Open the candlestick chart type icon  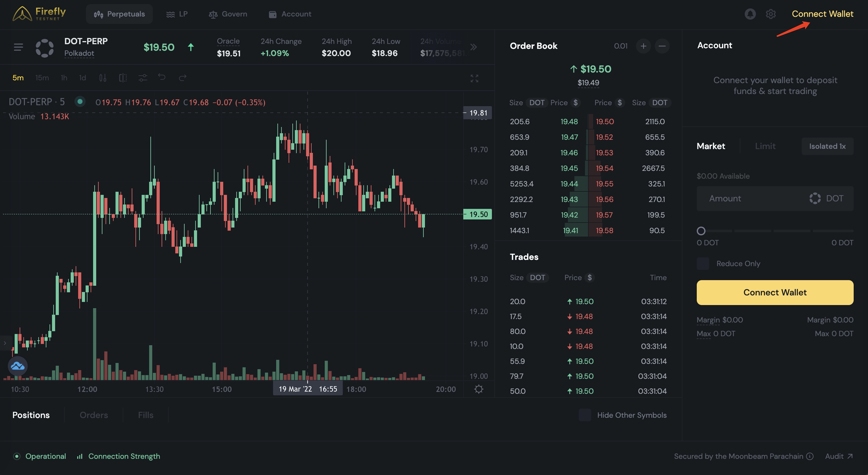tap(103, 78)
